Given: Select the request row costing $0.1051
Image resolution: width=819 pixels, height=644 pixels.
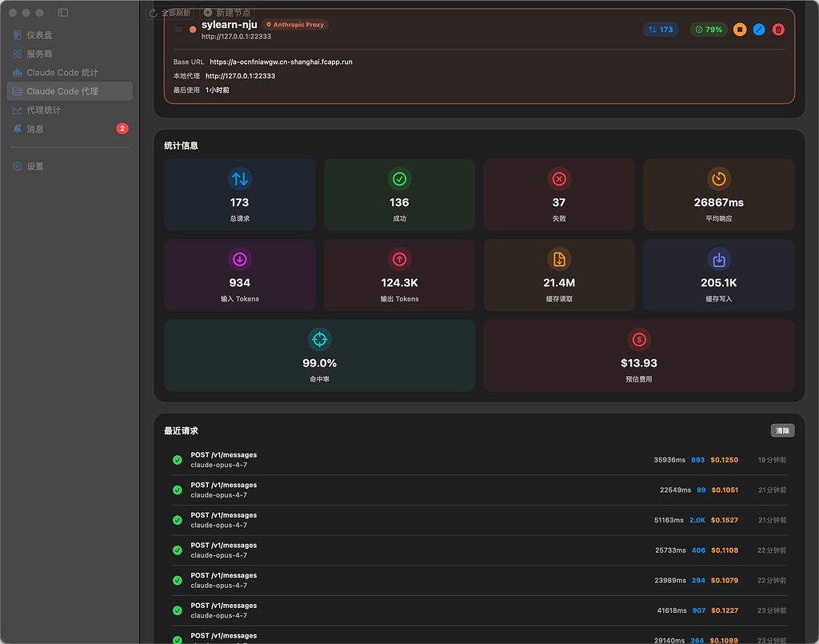Looking at the screenshot, I should click(480, 490).
